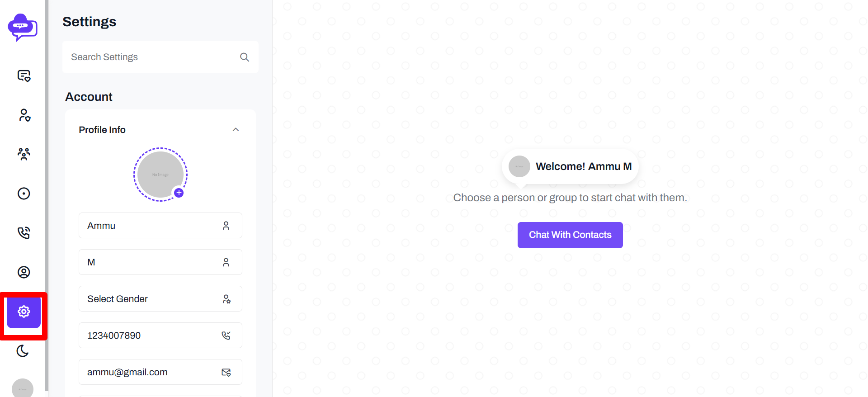Click the profile picture placeholder
The height and width of the screenshot is (397, 868).
pos(160,175)
